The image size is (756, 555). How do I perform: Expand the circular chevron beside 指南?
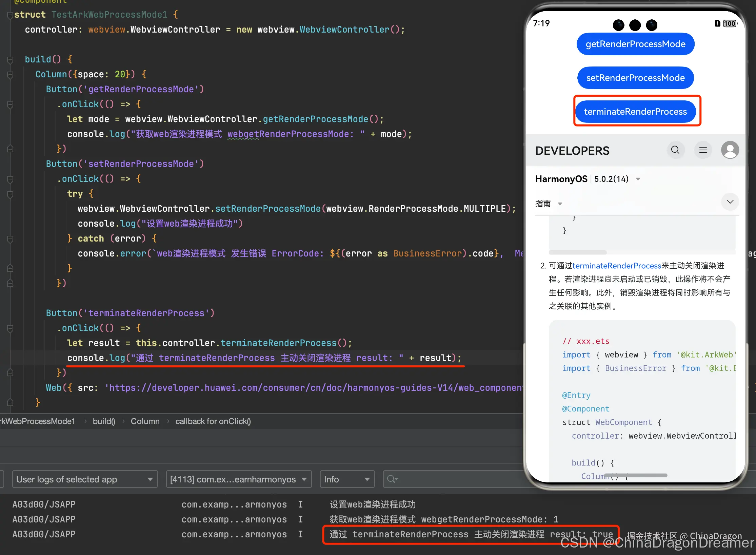730,202
